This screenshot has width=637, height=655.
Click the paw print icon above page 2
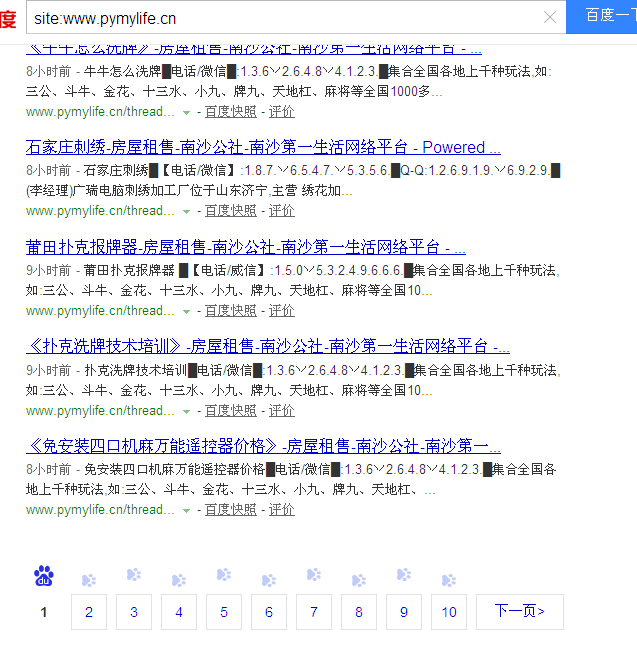pos(89,580)
